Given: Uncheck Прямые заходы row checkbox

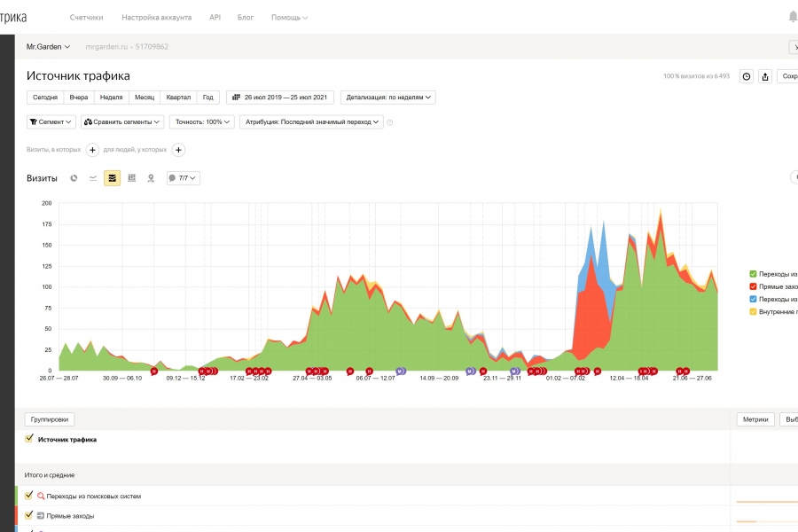Looking at the screenshot, I should [29, 515].
